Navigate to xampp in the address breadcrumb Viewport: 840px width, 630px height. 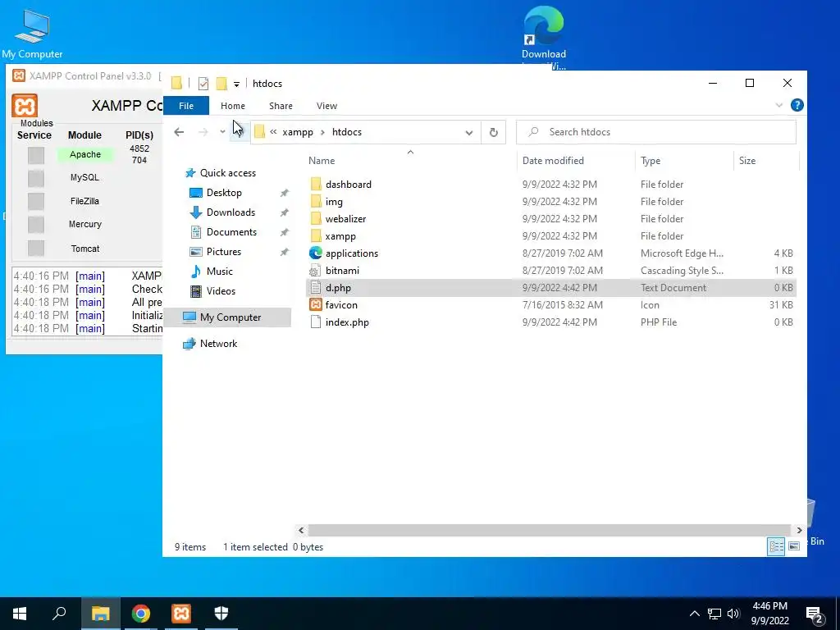point(297,132)
